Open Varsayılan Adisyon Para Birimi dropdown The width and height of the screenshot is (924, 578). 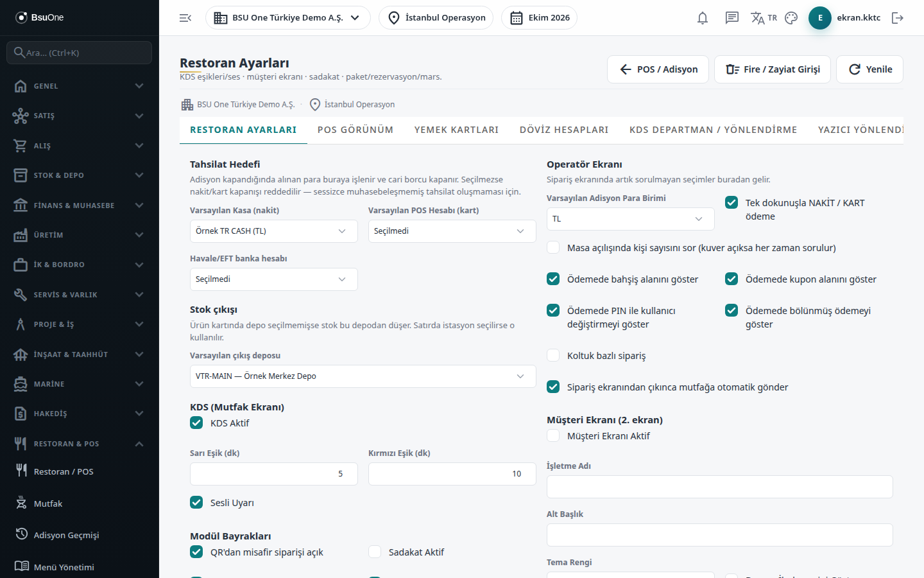pos(631,219)
